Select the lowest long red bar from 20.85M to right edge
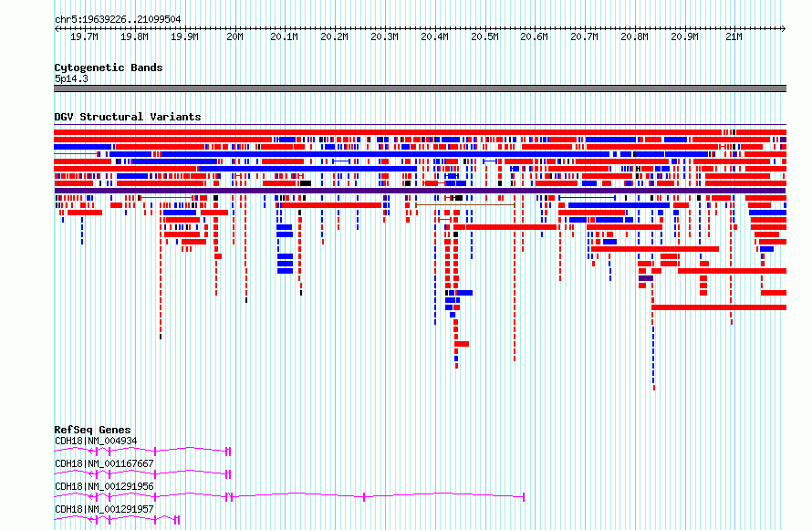Image resolution: width=812 pixels, height=530 pixels. tap(719, 307)
